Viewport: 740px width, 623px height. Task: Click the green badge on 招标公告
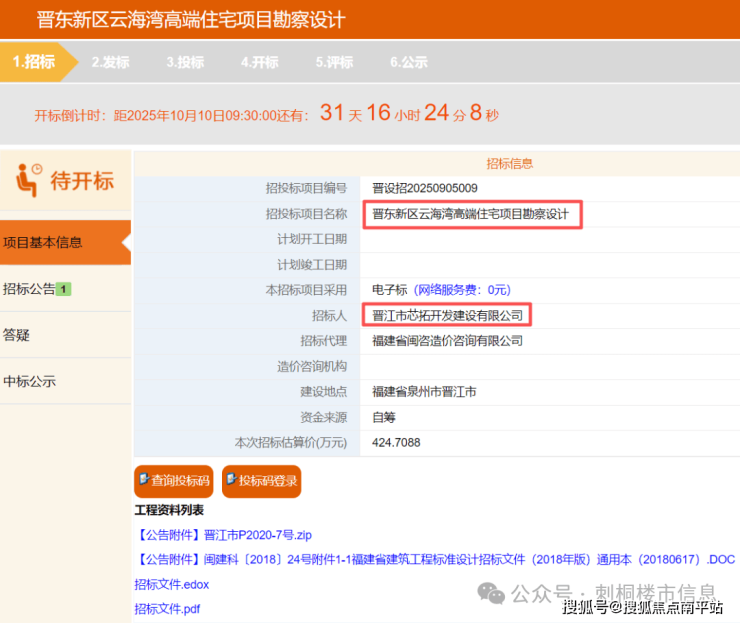tap(62, 289)
